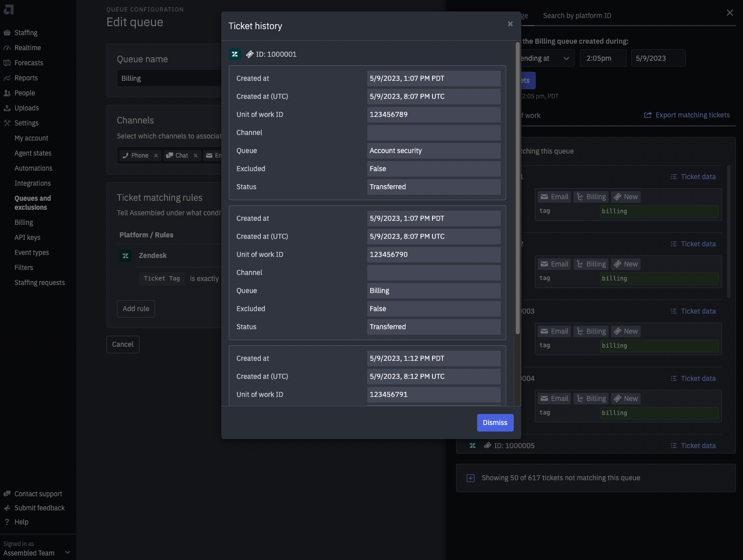Screen dimensions: 743x560
Task: Click the Submit feedback megaphone icon
Action: pos(7,508)
